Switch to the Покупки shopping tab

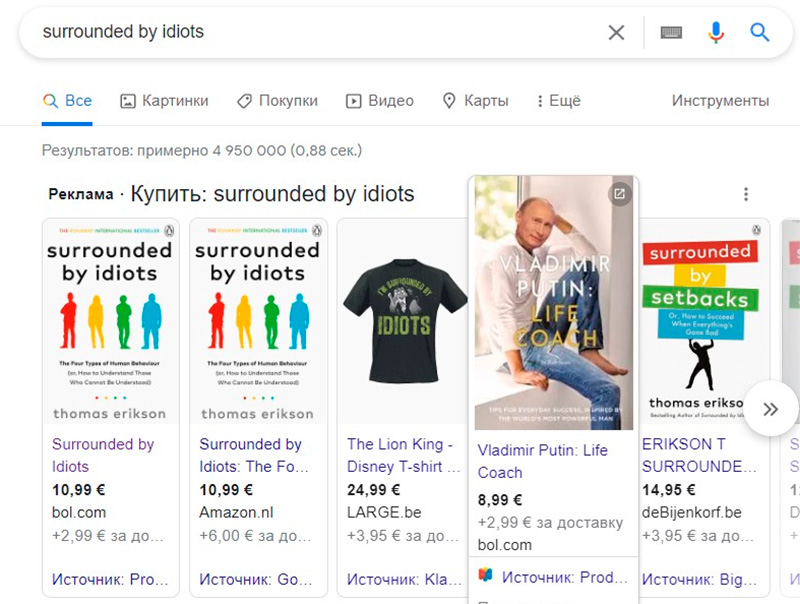tap(277, 101)
